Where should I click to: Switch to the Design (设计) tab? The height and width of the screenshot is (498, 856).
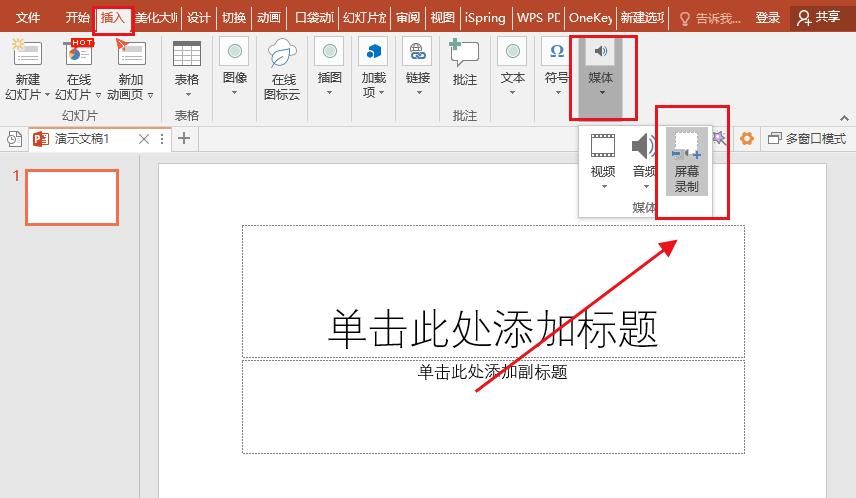coord(198,18)
